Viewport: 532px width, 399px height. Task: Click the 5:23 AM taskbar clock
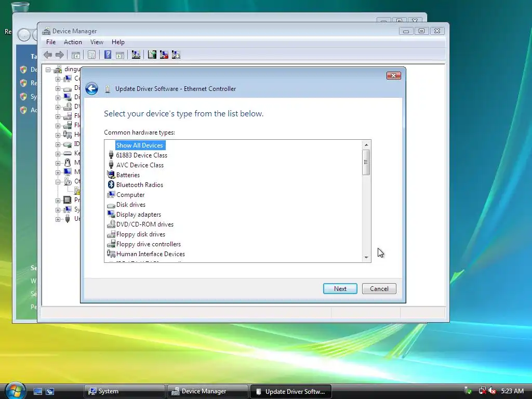coord(512,391)
